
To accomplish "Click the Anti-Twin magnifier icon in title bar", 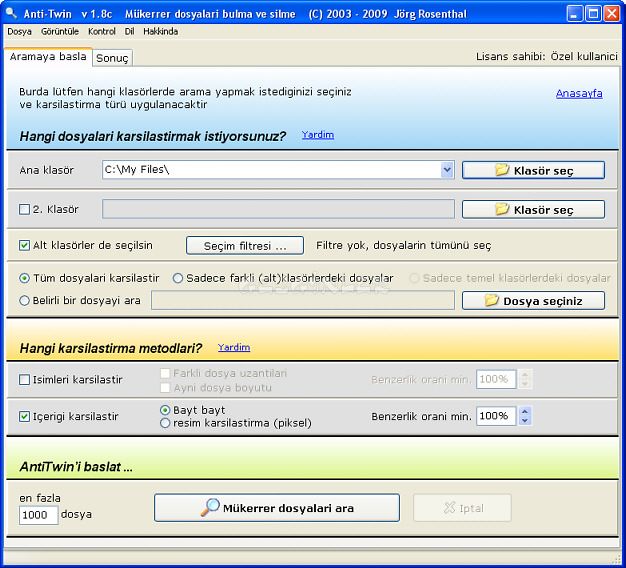I will coord(11,13).
